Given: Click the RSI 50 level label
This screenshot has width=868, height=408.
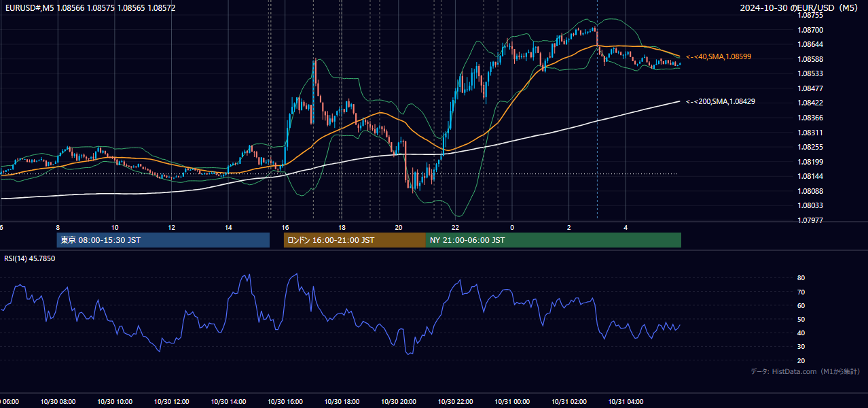Looking at the screenshot, I should click(x=801, y=319).
